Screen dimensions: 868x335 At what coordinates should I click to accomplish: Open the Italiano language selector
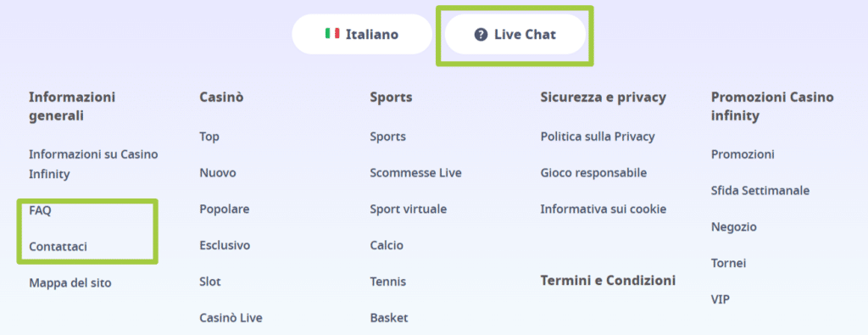362,34
